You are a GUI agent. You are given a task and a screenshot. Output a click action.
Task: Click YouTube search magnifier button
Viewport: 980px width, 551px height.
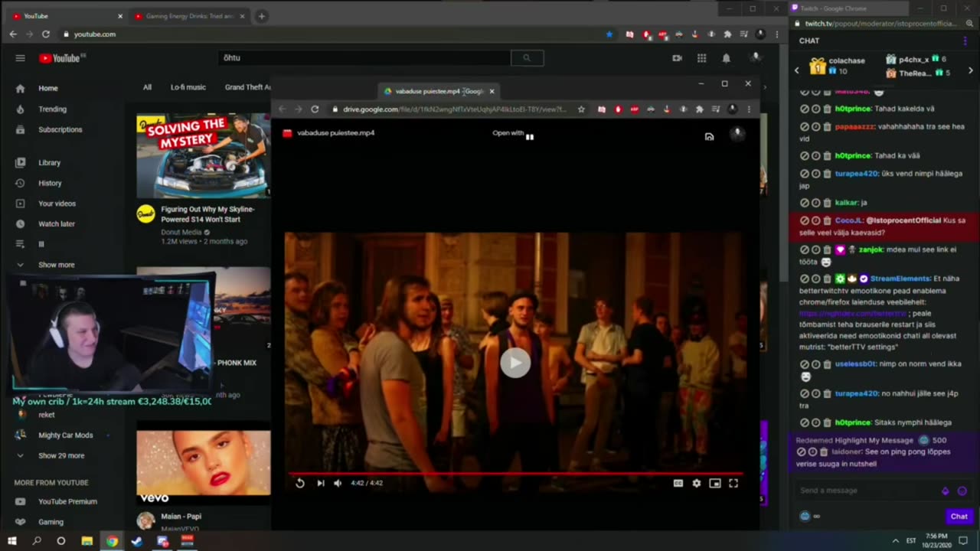pyautogui.click(x=527, y=57)
